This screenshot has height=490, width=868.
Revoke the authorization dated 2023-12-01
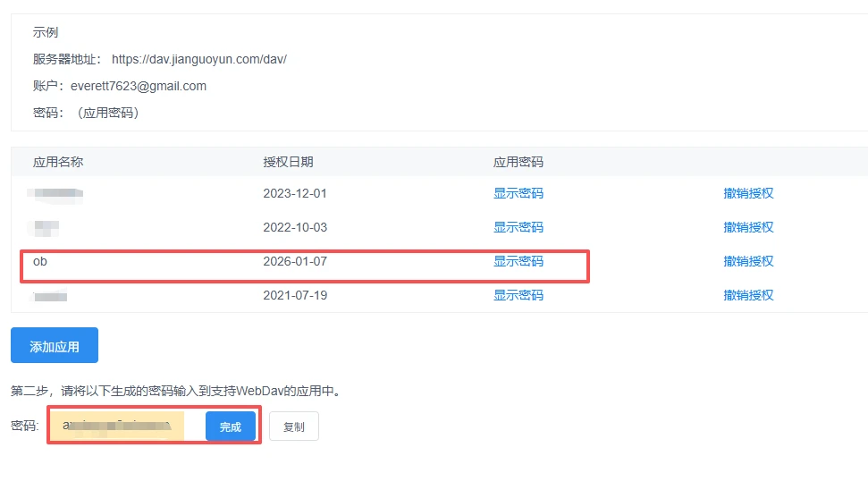tap(748, 193)
